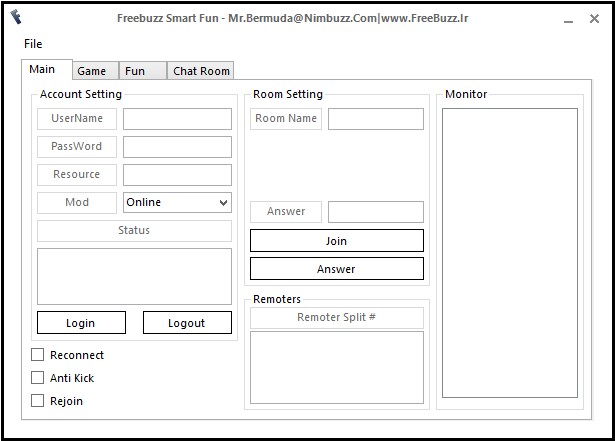Enable the Rejoin checkbox
The image size is (615, 441).
click(37, 401)
